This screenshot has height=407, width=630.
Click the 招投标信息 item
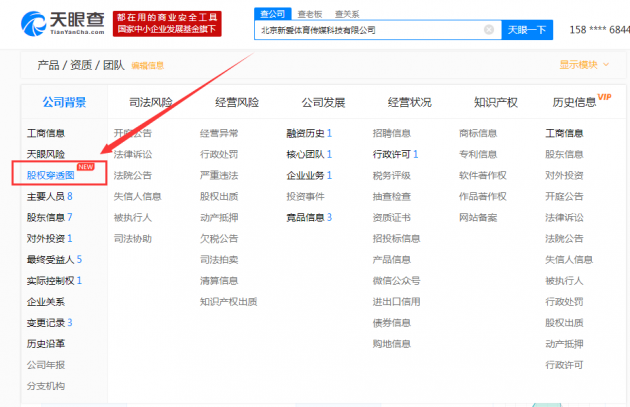(397, 239)
